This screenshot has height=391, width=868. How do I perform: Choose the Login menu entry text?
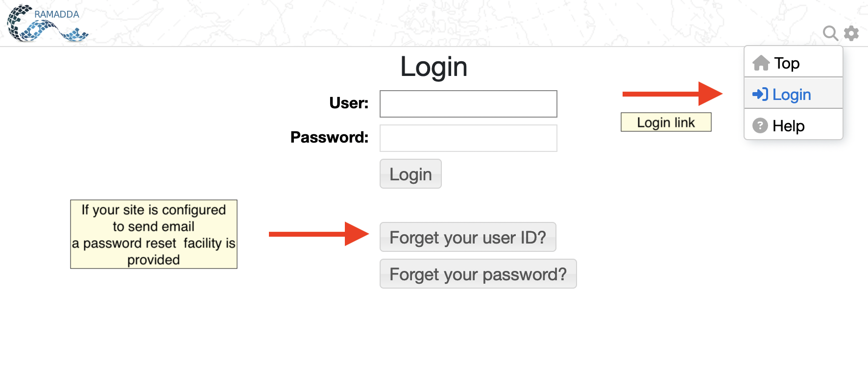point(792,95)
